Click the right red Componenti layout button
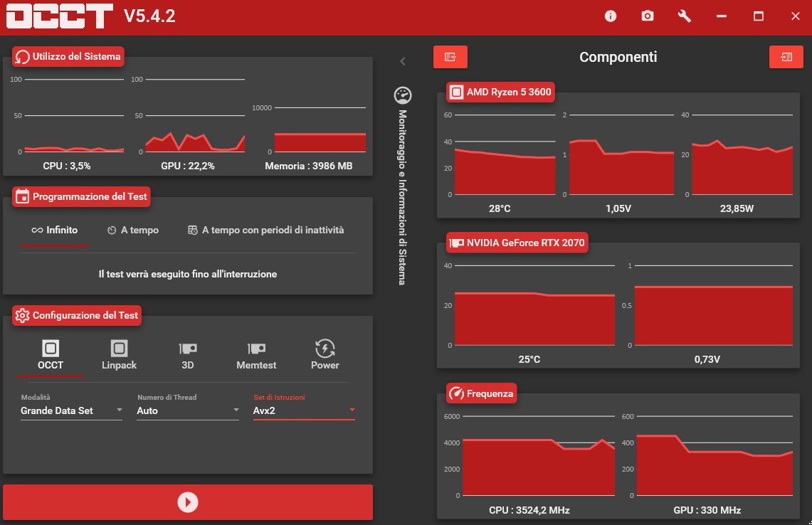 [x=786, y=57]
